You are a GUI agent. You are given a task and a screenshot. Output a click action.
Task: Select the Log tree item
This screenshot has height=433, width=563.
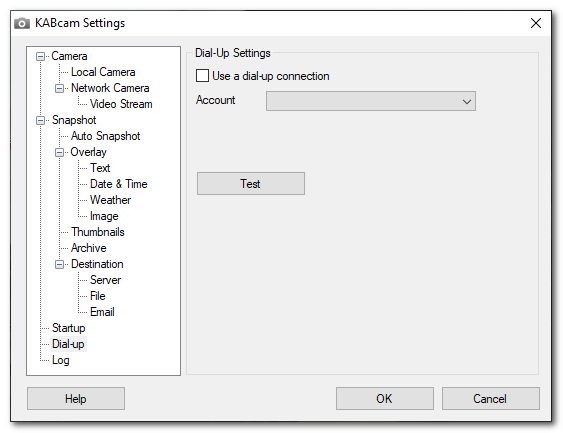pos(61,360)
